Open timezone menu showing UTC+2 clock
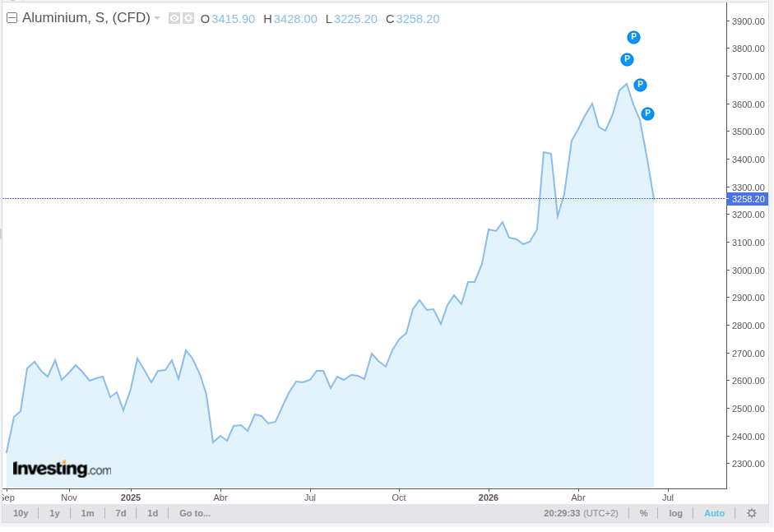The height and width of the screenshot is (532, 774). pos(581,513)
